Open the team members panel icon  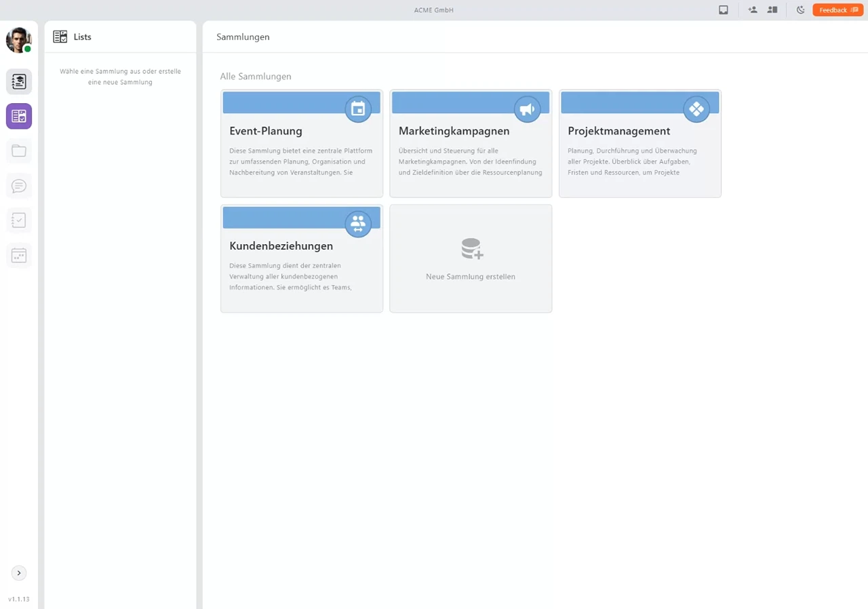(x=772, y=10)
